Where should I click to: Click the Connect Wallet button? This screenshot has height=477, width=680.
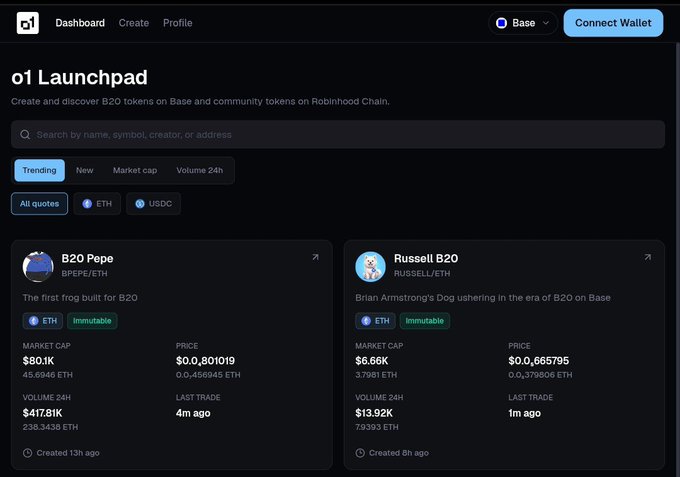click(613, 23)
